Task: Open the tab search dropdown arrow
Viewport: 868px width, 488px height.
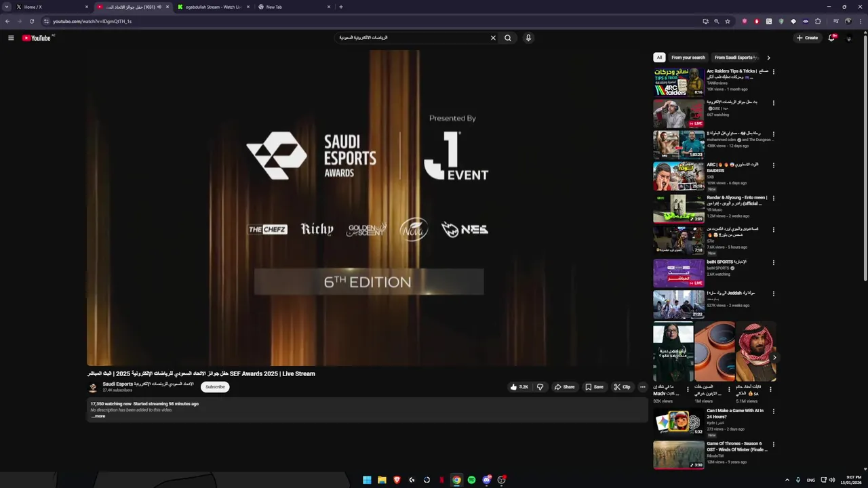Action: (x=6, y=7)
